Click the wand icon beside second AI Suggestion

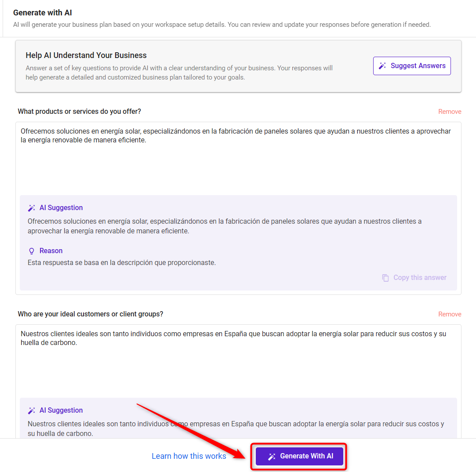click(x=32, y=410)
